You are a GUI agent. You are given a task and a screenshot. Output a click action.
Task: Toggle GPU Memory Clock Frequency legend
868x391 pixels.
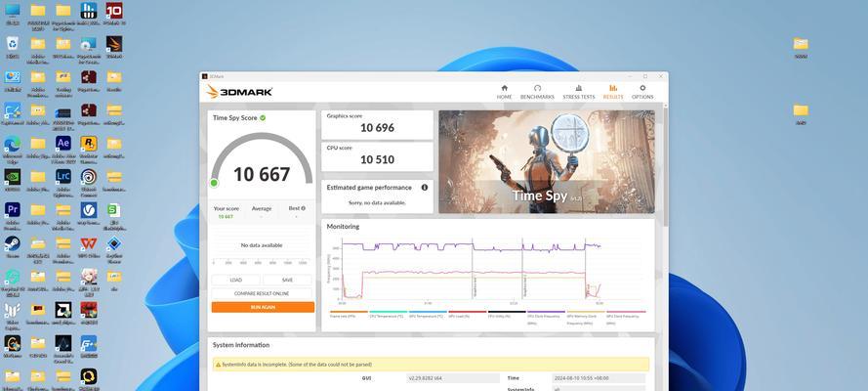[585, 318]
